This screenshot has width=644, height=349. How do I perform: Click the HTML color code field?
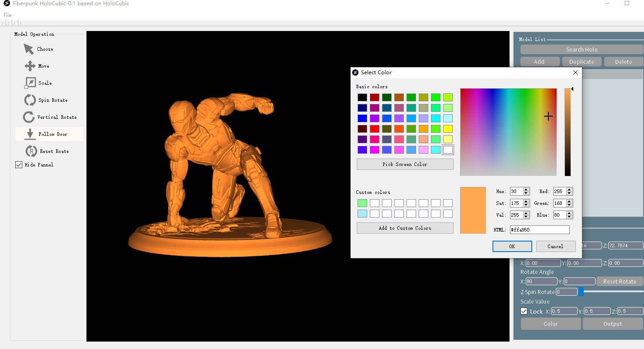point(540,230)
